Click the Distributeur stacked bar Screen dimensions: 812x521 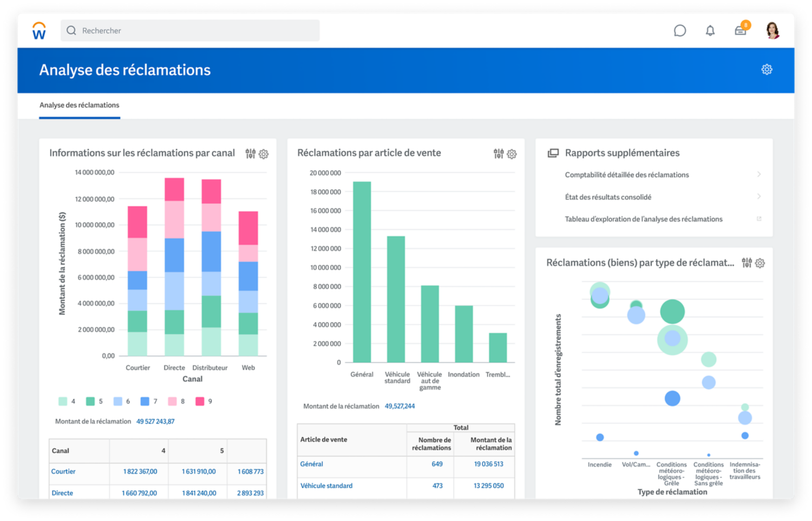pyautogui.click(x=211, y=267)
